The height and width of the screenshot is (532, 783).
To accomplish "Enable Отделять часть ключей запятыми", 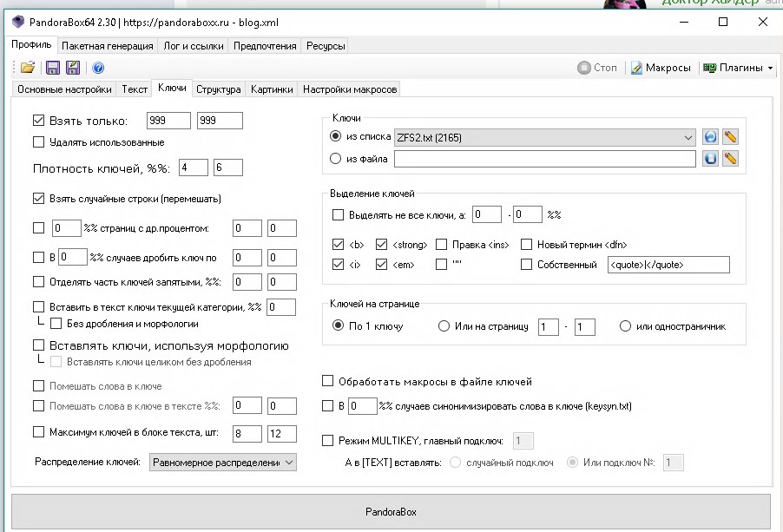I will point(38,281).
